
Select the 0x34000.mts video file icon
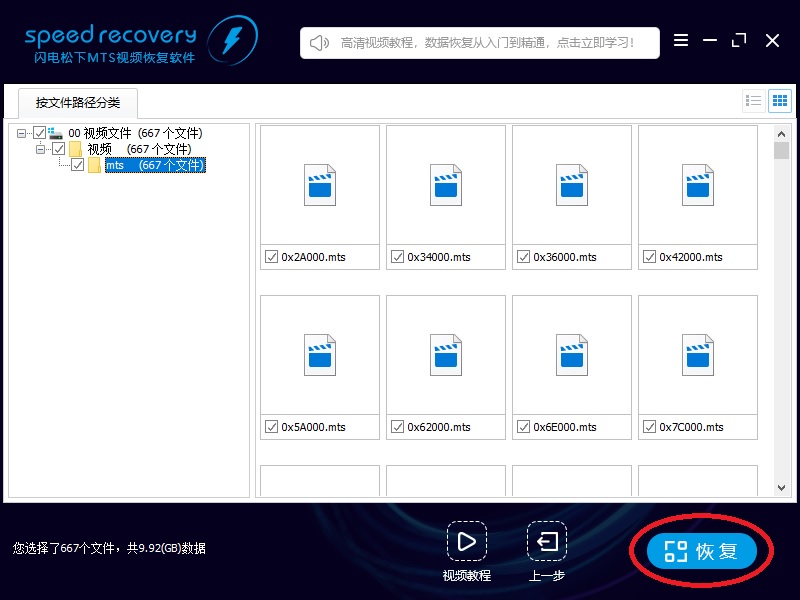(446, 185)
